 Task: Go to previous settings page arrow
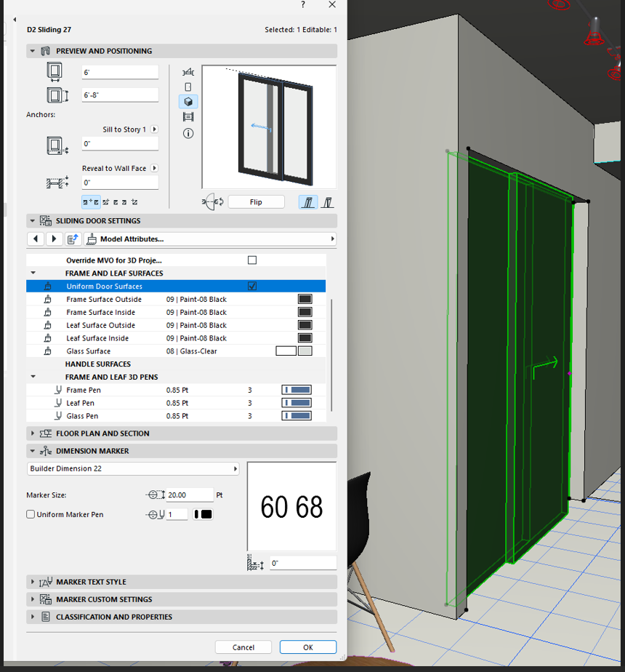[35, 239]
